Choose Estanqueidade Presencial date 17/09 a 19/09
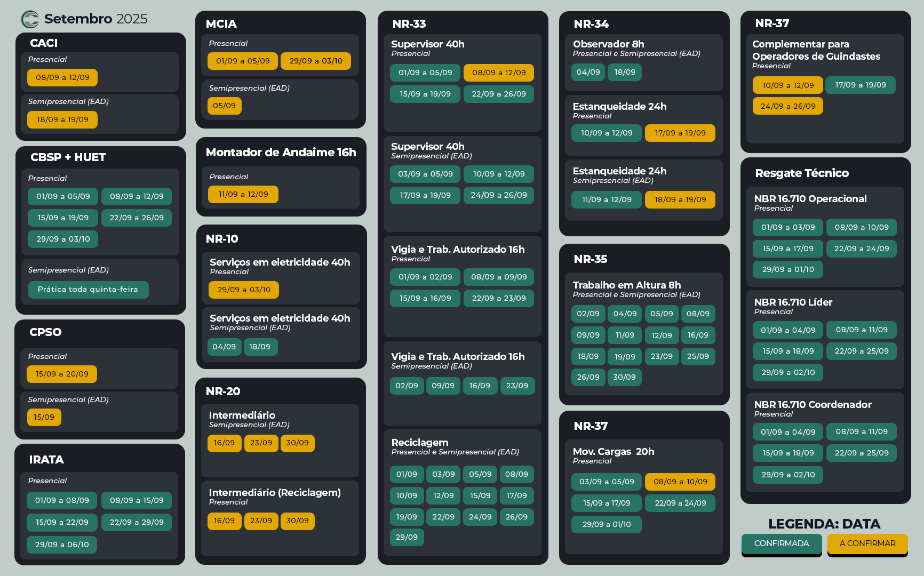Screen dimensions: 924x576 pos(680,133)
